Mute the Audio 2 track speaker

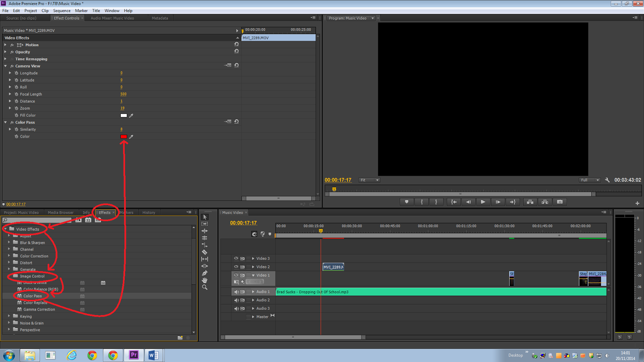click(236, 300)
